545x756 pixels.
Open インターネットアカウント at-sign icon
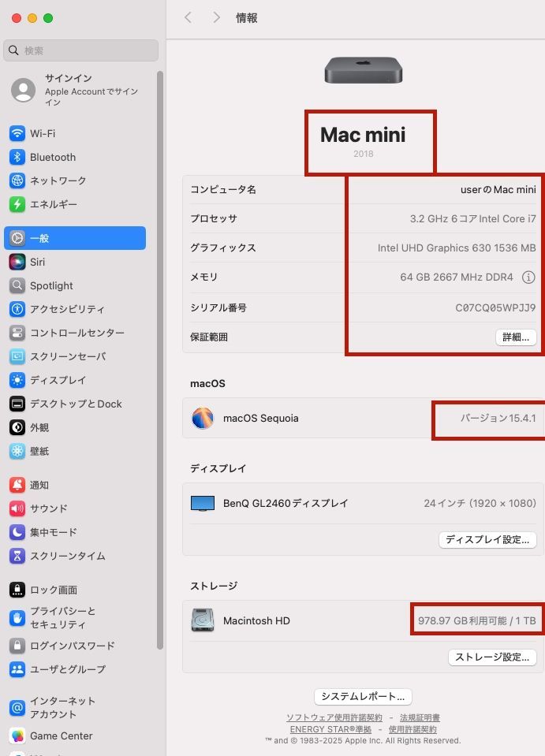click(17, 707)
